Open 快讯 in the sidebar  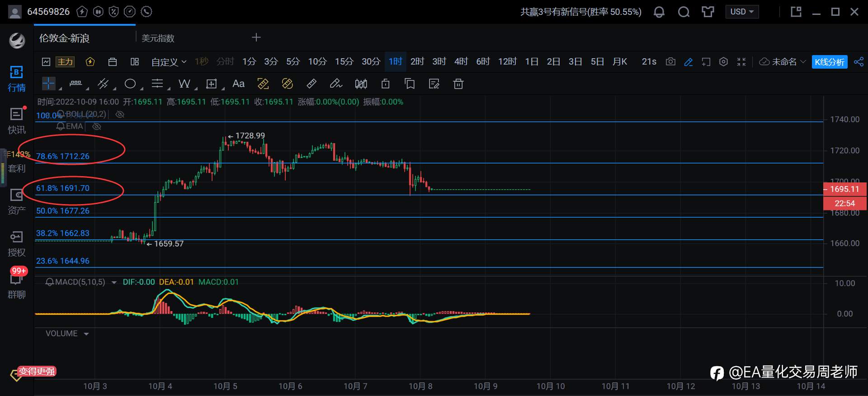tap(17, 121)
